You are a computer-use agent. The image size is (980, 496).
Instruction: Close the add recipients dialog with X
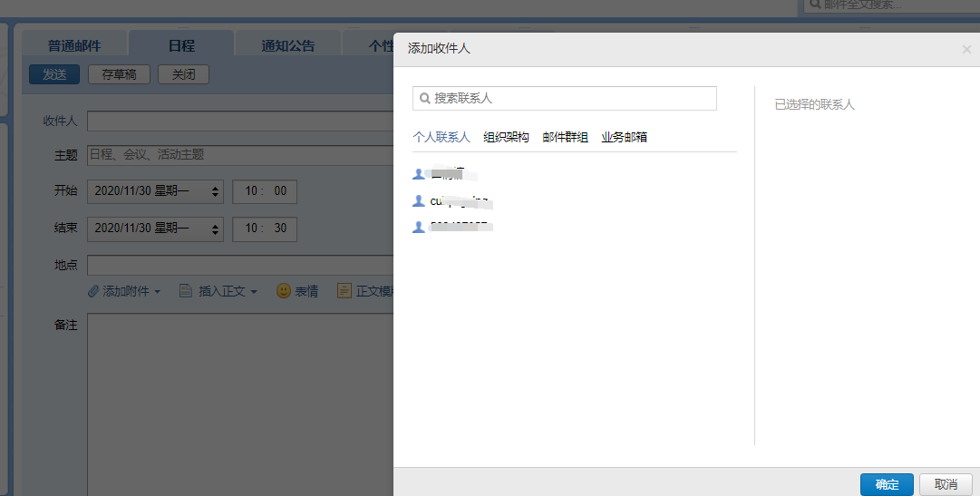966,50
